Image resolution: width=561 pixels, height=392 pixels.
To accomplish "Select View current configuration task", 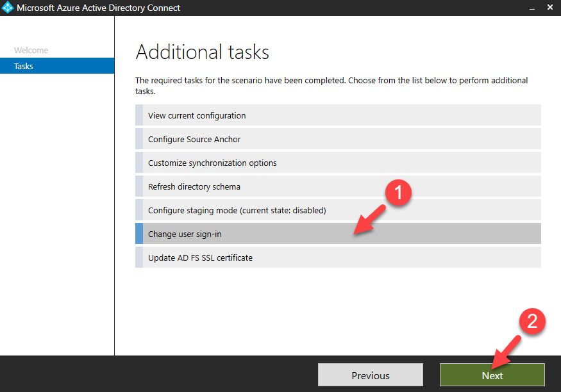I will [x=338, y=115].
